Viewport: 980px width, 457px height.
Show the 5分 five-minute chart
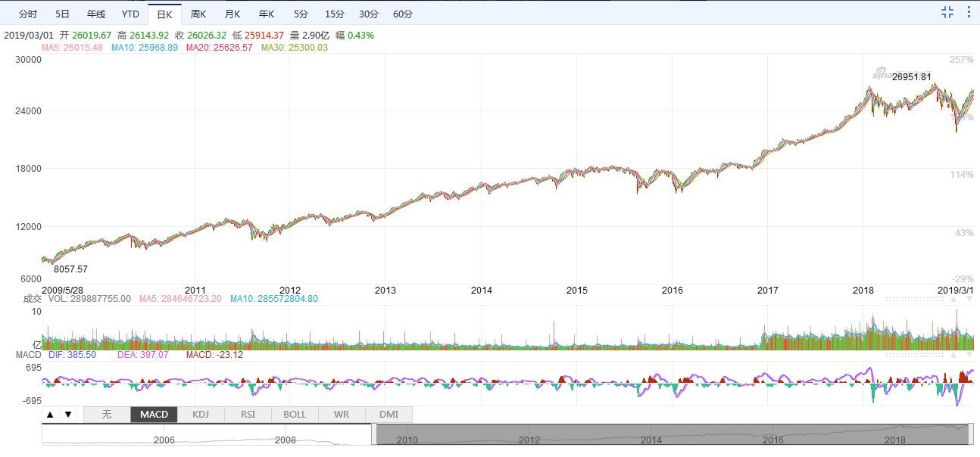(x=301, y=14)
